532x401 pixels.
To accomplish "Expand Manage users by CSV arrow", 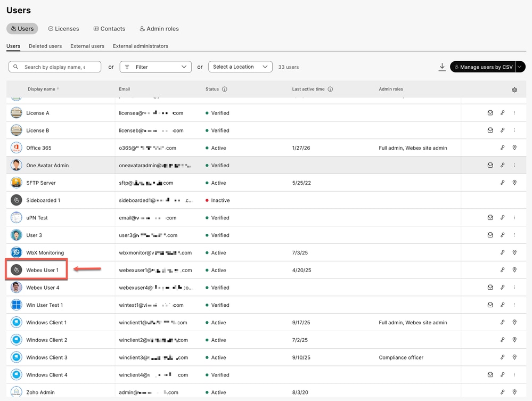I will tap(520, 67).
